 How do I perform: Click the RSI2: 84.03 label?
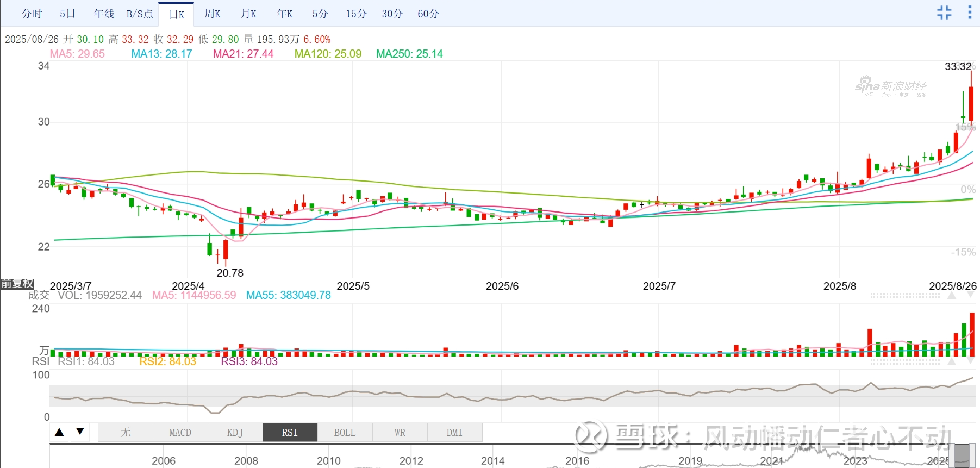coord(167,361)
